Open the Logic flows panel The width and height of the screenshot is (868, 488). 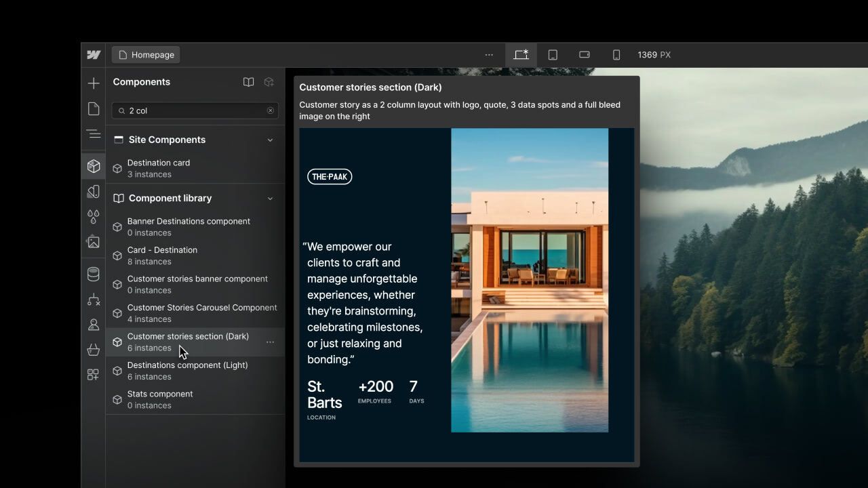(93, 299)
